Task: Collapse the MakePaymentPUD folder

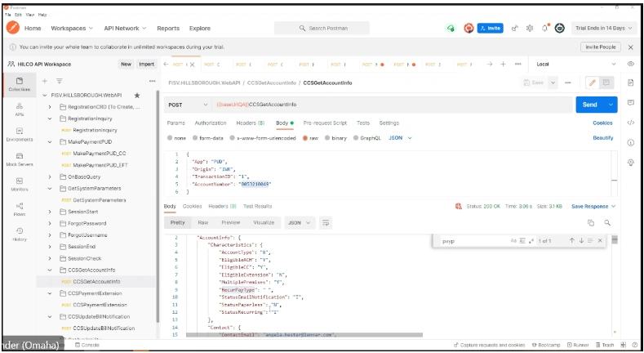Action: click(x=50, y=142)
